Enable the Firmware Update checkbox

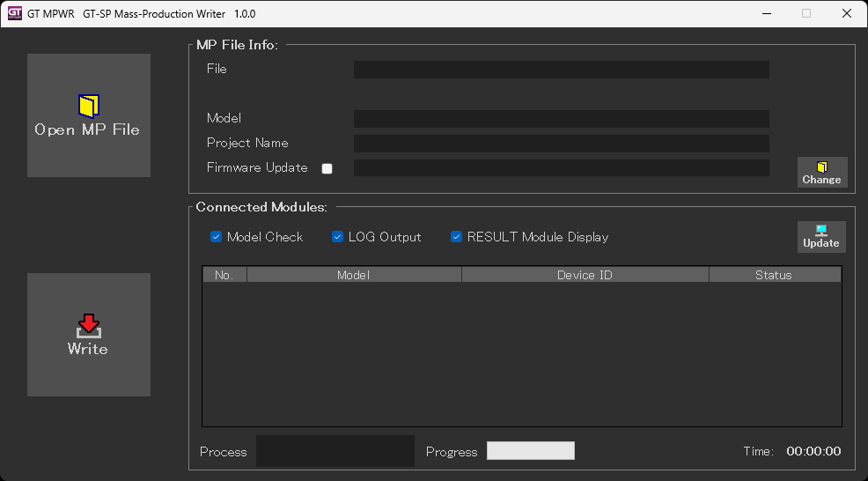(327, 168)
